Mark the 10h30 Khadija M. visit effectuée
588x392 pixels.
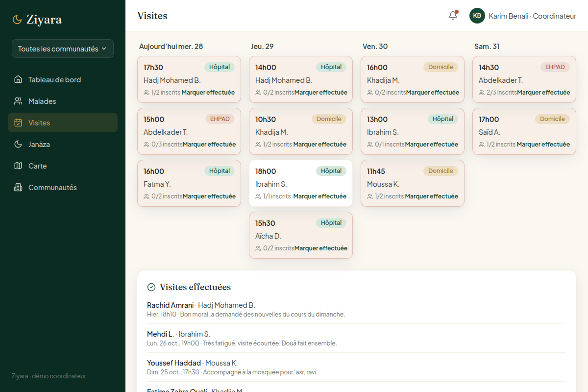[320, 145]
